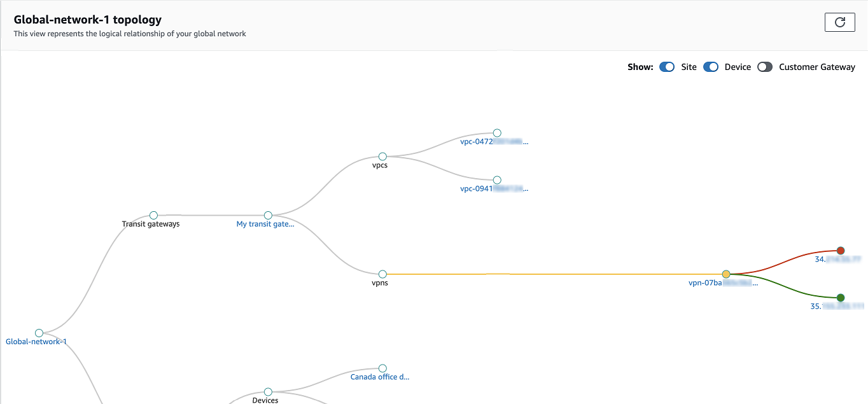Open the My transit gateway label link

tap(265, 224)
